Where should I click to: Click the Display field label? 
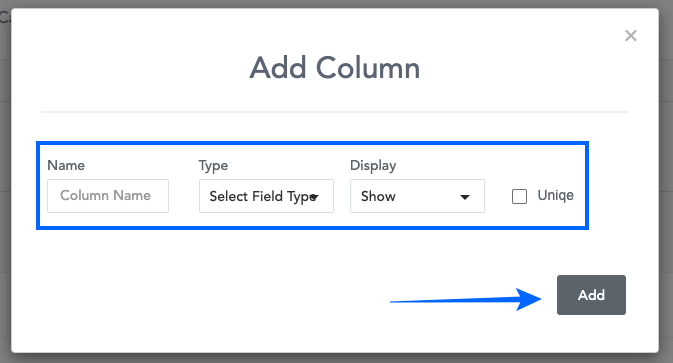coord(373,166)
